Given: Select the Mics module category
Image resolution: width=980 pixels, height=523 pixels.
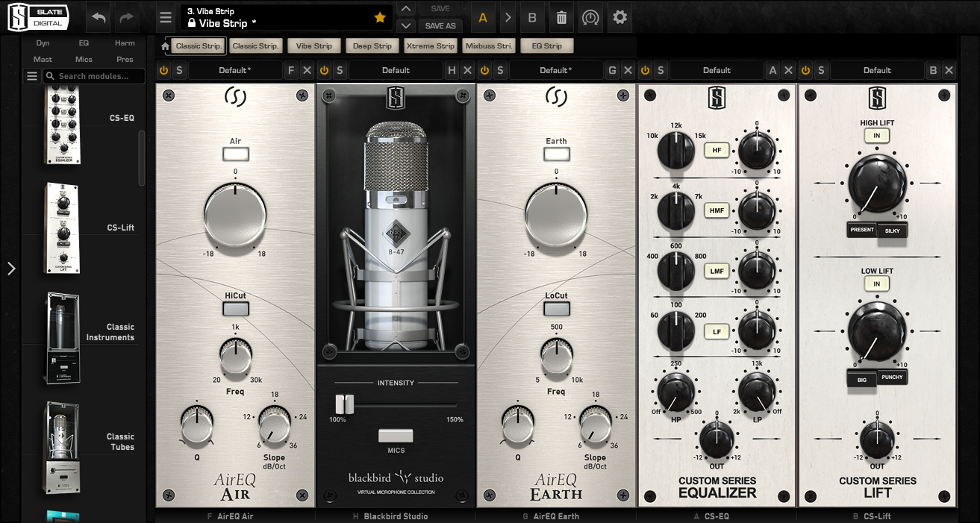Looking at the screenshot, I should click(84, 60).
